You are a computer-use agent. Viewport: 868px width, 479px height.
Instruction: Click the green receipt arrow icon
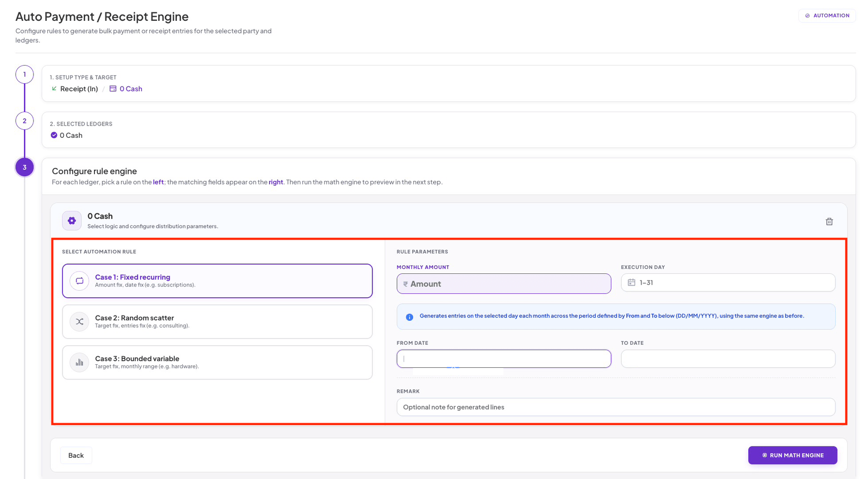click(x=54, y=89)
